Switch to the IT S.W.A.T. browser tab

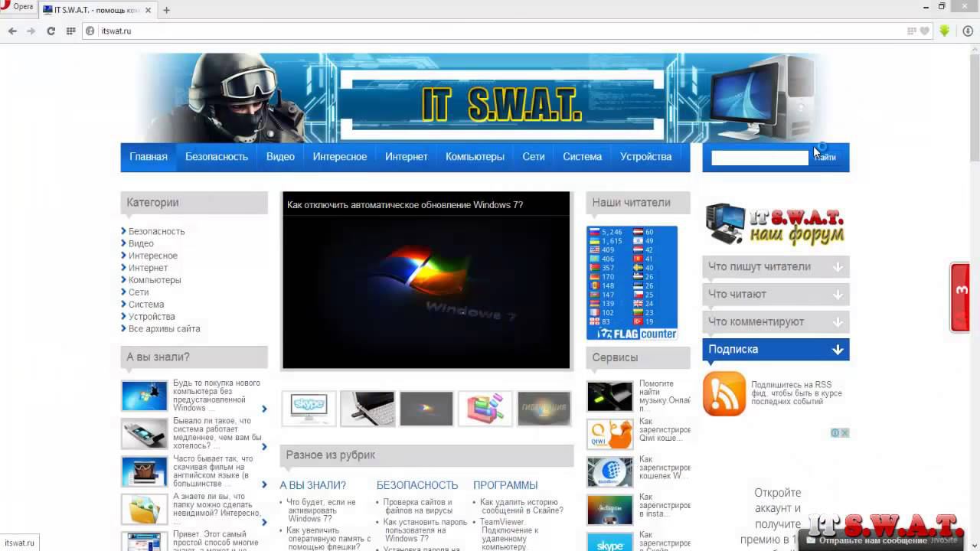pos(96,10)
